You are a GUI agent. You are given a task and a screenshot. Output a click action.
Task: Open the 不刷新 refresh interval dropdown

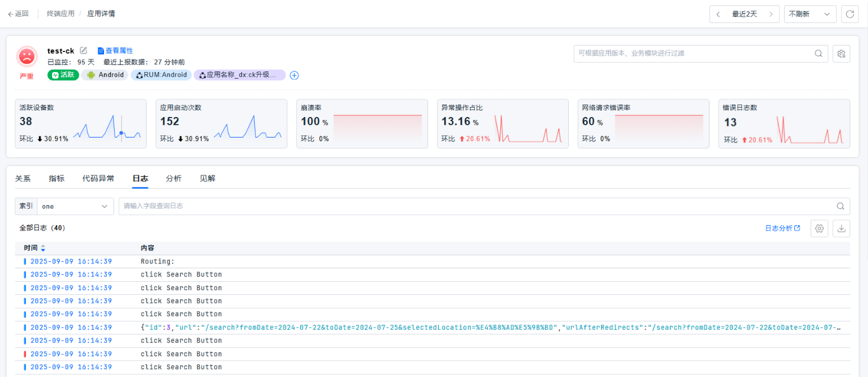[809, 14]
